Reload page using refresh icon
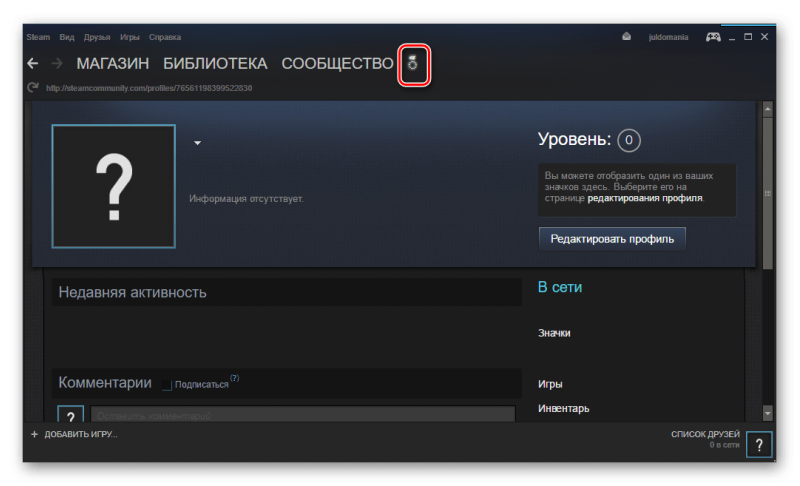Screen dimensions: 800x486 33,87
